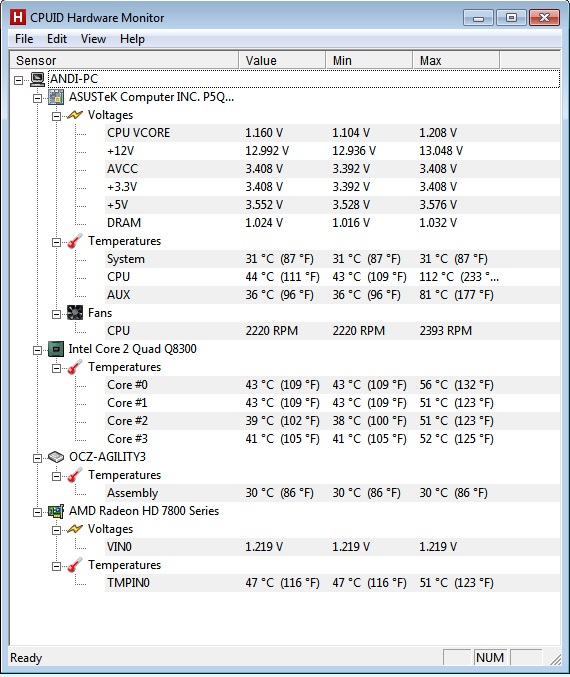The width and height of the screenshot is (570, 677).
Task: Click the Max column header
Action: pos(456,60)
